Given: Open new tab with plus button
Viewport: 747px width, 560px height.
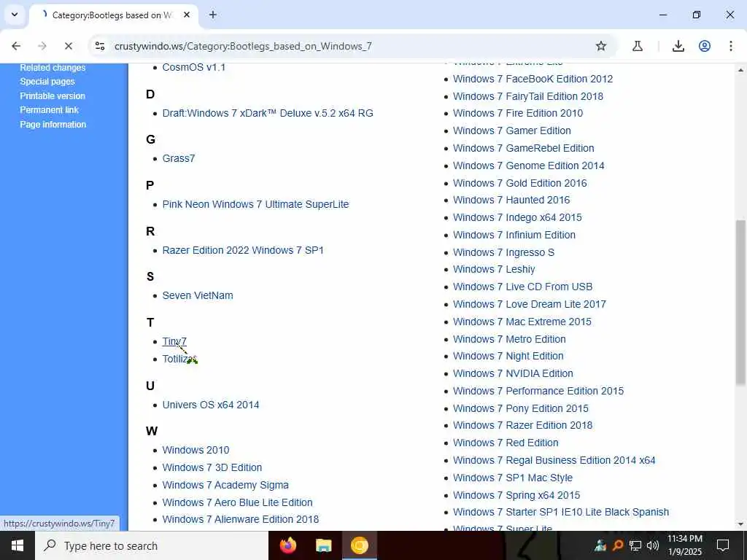Looking at the screenshot, I should tap(213, 15).
